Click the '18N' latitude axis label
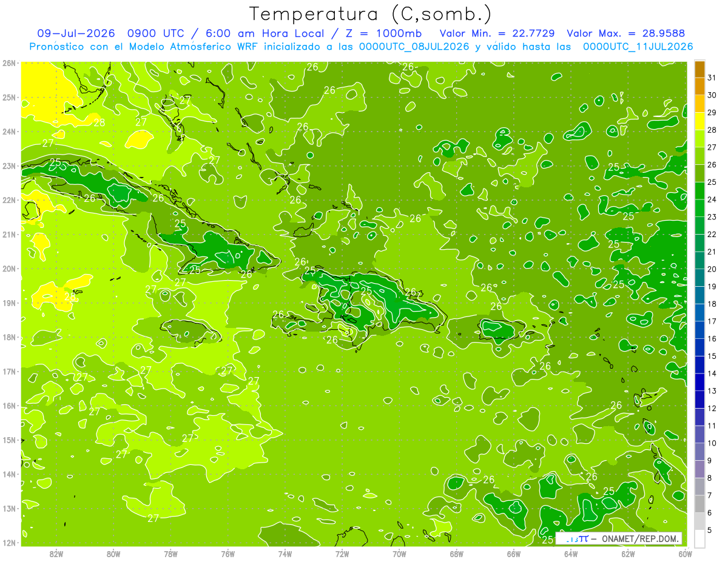The image size is (728, 562). [8, 337]
